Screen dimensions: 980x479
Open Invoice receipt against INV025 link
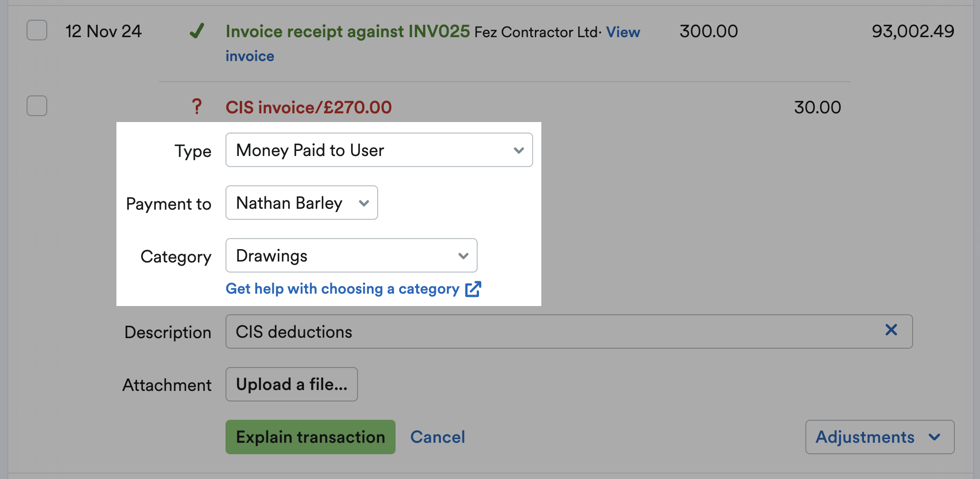[x=348, y=31]
